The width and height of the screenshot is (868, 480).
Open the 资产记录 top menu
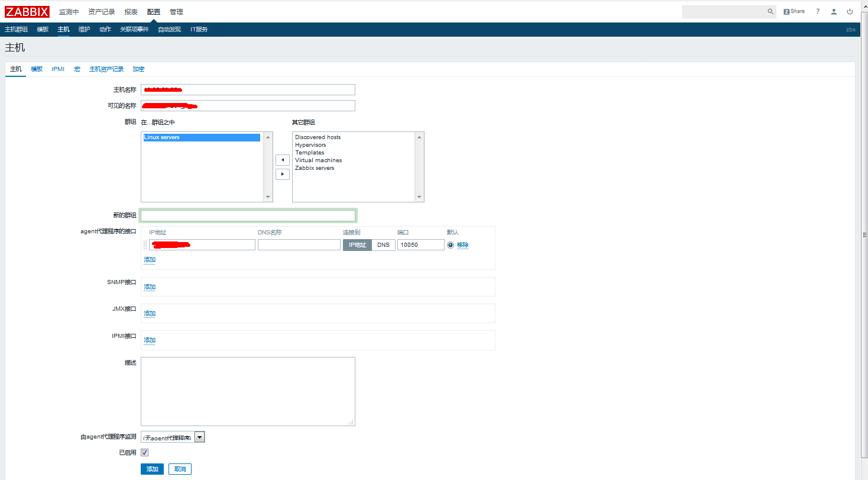tap(102, 12)
